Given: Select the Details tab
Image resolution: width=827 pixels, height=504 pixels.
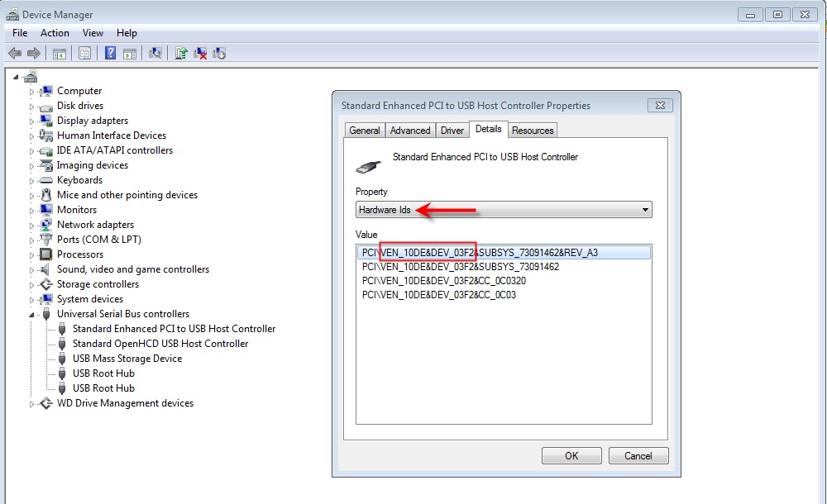Looking at the screenshot, I should (x=489, y=129).
